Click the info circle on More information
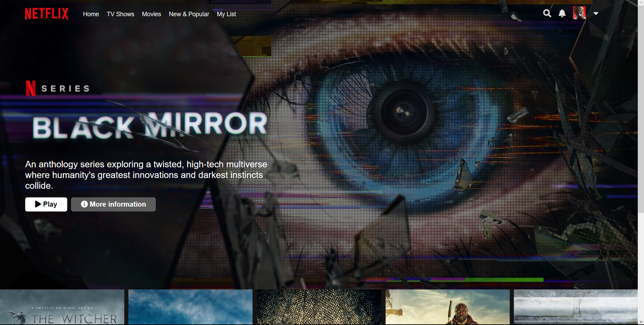This screenshot has height=325, width=644. tap(84, 204)
